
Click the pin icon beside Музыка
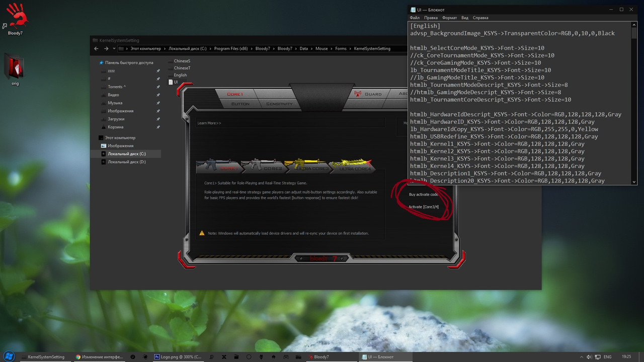[158, 103]
